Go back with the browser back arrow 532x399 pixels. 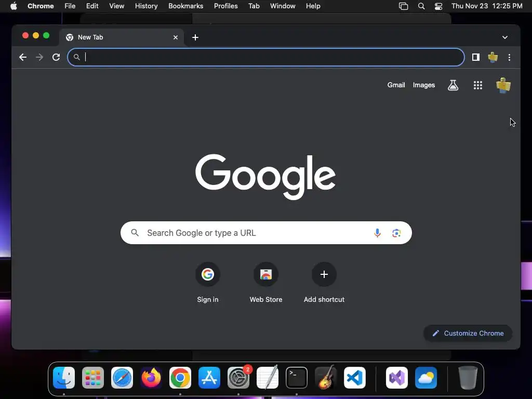(23, 57)
